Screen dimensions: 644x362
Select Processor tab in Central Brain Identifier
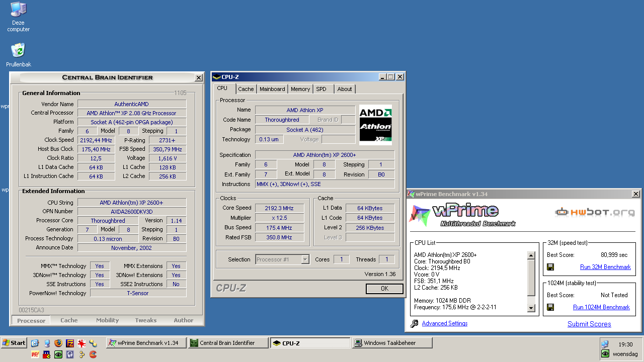(x=31, y=320)
